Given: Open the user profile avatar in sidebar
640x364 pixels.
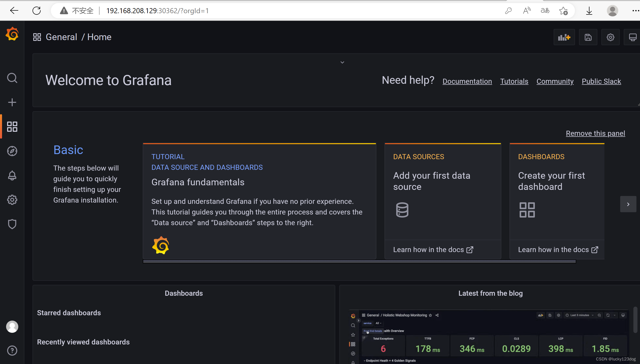Looking at the screenshot, I should pyautogui.click(x=12, y=327).
